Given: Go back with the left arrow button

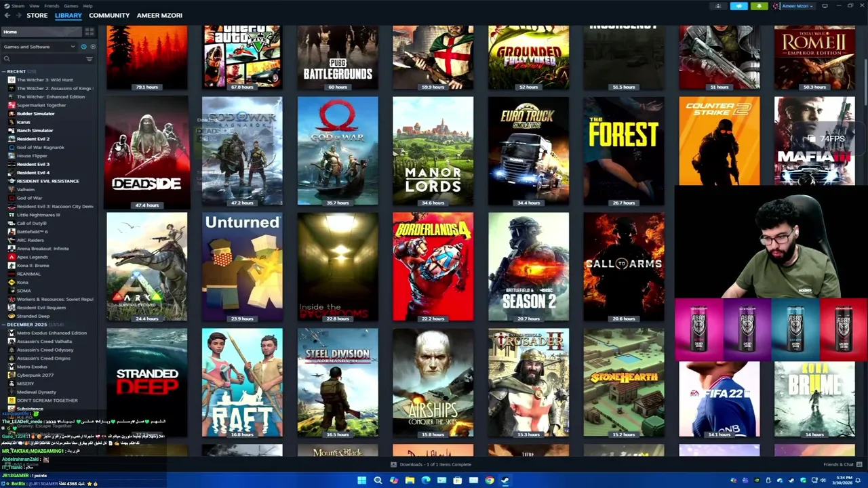Looking at the screenshot, I should (x=7, y=15).
